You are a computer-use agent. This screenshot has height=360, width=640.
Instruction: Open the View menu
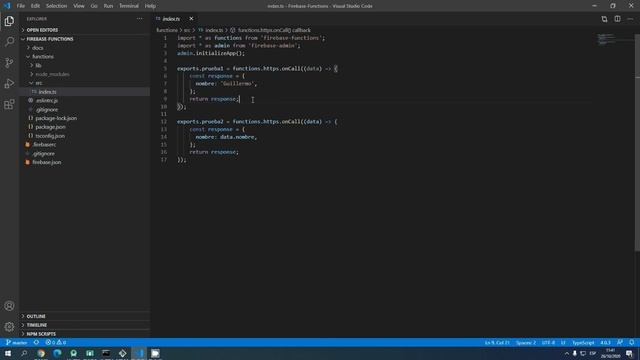point(79,6)
